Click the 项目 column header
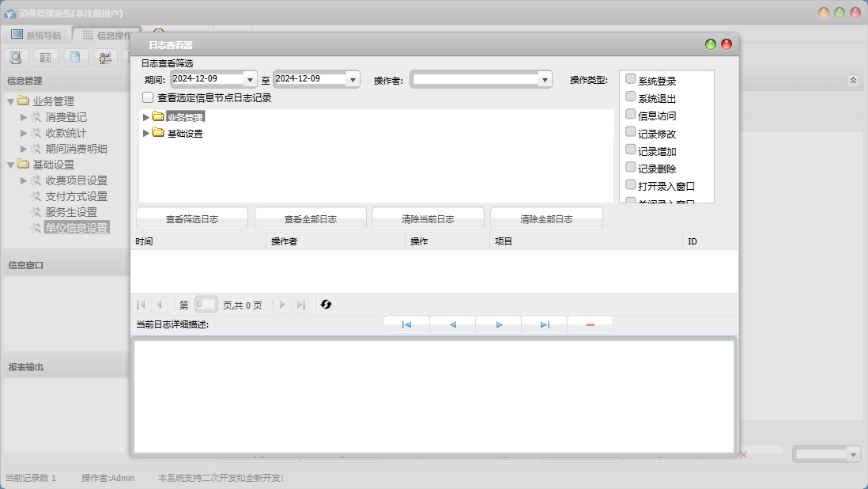Image resolution: width=868 pixels, height=489 pixels. [x=587, y=241]
